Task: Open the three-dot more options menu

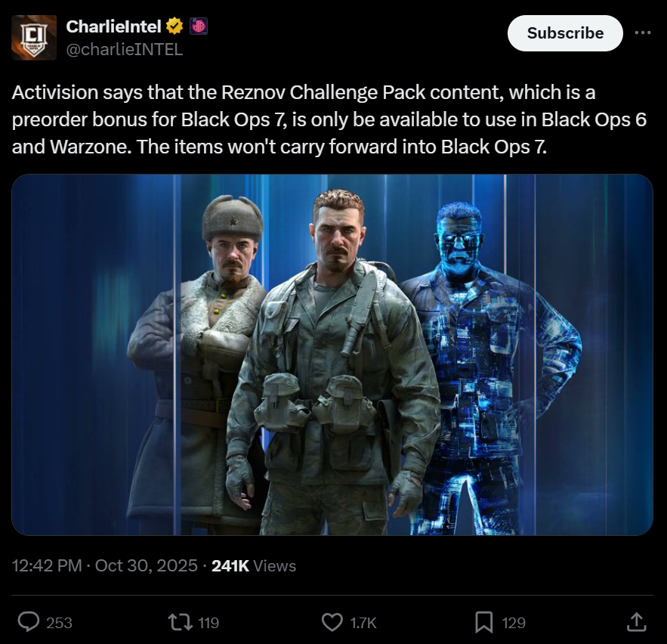Action: click(x=642, y=33)
